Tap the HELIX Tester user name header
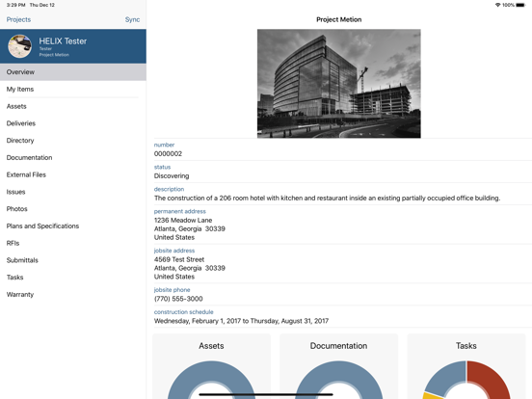The width and height of the screenshot is (532, 399). [63, 41]
